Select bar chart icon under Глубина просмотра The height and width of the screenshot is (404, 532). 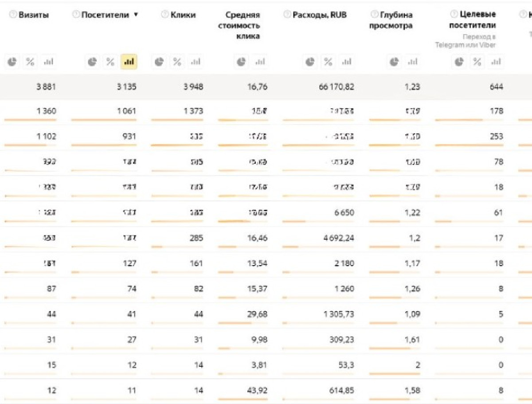click(x=412, y=62)
